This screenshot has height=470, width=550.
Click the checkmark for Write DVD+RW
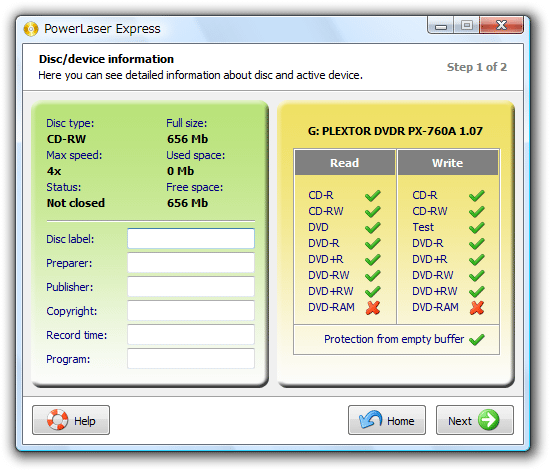pos(477,291)
